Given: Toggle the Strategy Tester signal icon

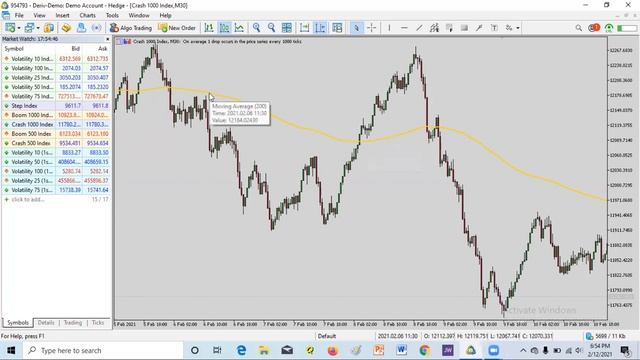Looking at the screenshot, I should [96, 28].
